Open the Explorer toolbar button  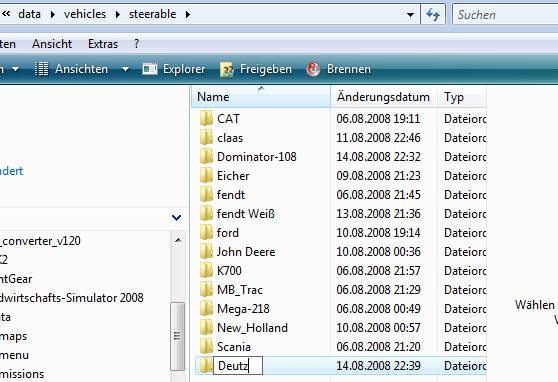[x=174, y=69]
